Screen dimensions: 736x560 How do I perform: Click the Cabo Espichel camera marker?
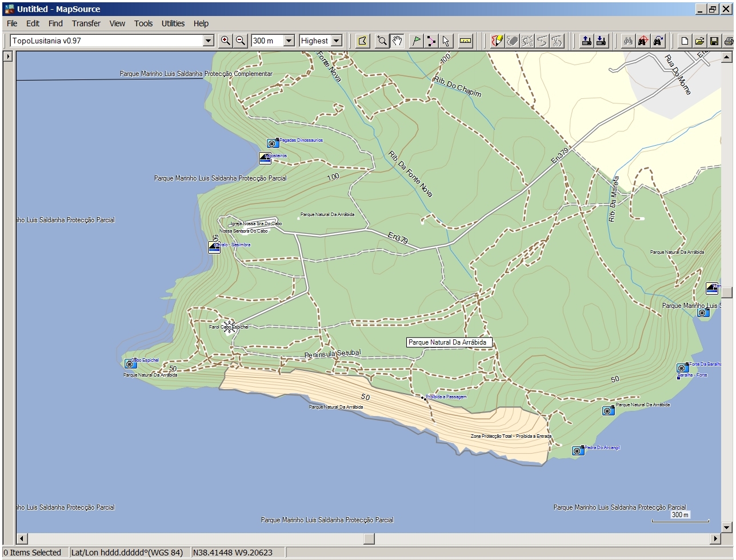click(130, 363)
